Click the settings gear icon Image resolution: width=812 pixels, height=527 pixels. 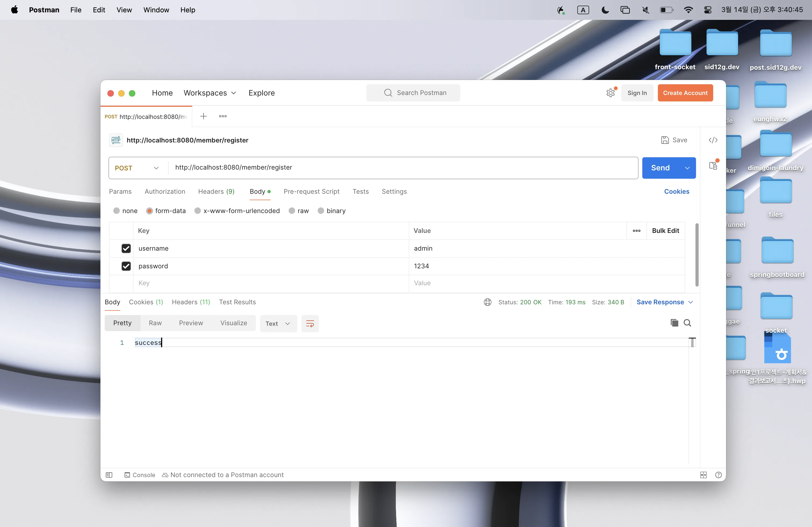pyautogui.click(x=610, y=93)
